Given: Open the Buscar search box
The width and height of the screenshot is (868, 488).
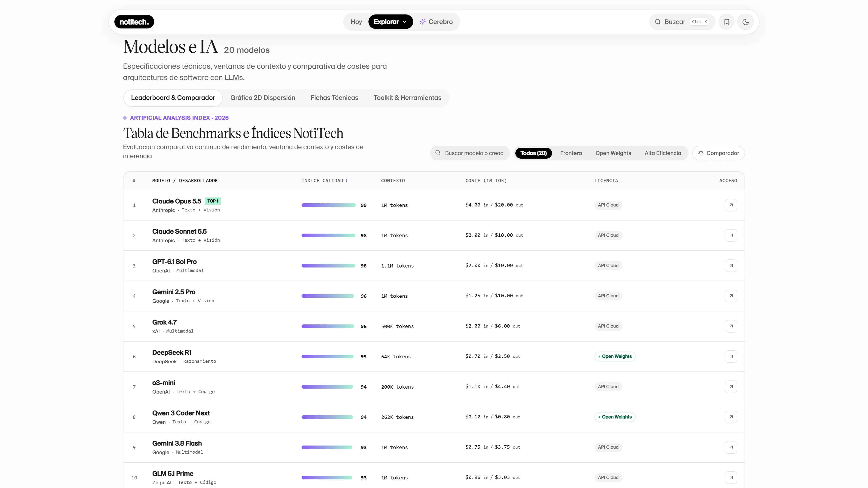Looking at the screenshot, I should (x=682, y=22).
